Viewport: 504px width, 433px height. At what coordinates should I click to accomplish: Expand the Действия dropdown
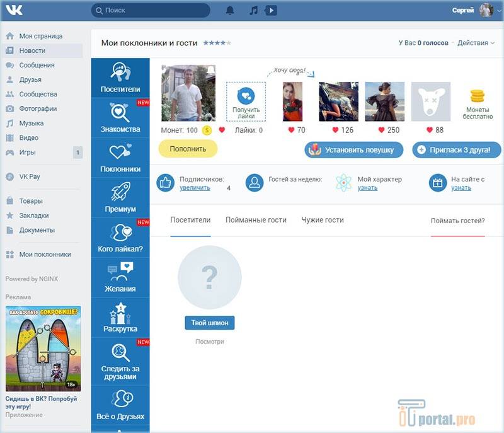(x=476, y=43)
